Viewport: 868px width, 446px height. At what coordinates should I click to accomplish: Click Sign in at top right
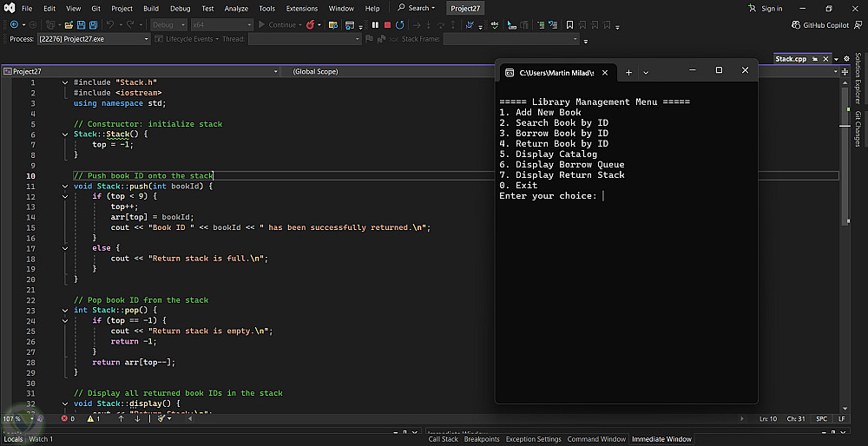click(771, 9)
